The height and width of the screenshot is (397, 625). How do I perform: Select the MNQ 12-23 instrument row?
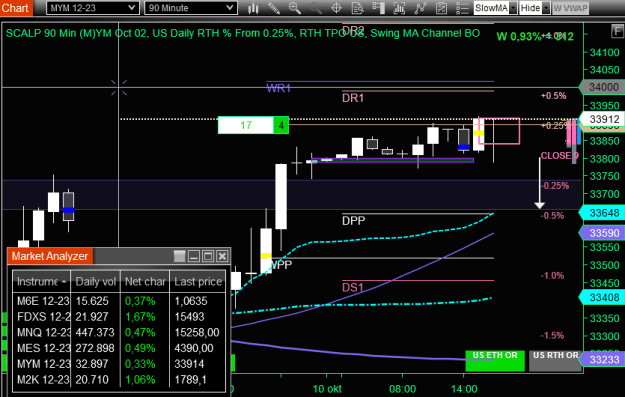tap(119, 332)
